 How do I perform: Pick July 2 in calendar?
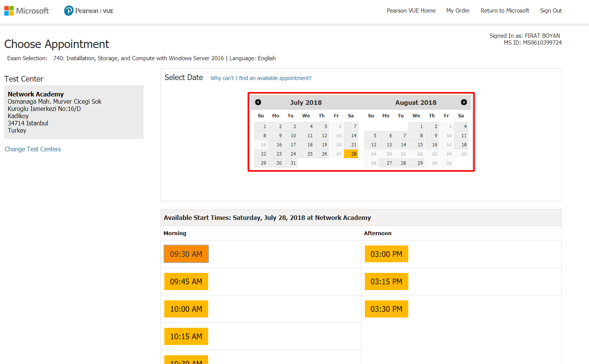[276, 126]
